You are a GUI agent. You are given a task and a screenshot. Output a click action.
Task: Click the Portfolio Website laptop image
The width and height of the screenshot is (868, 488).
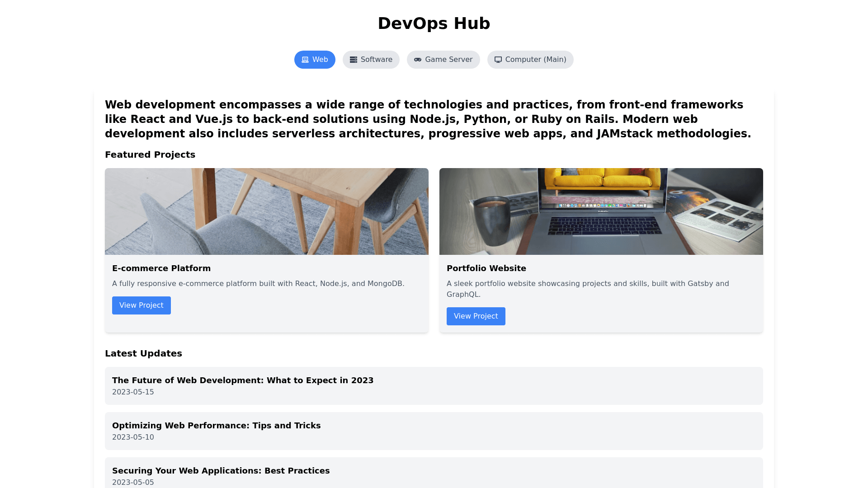click(x=601, y=211)
